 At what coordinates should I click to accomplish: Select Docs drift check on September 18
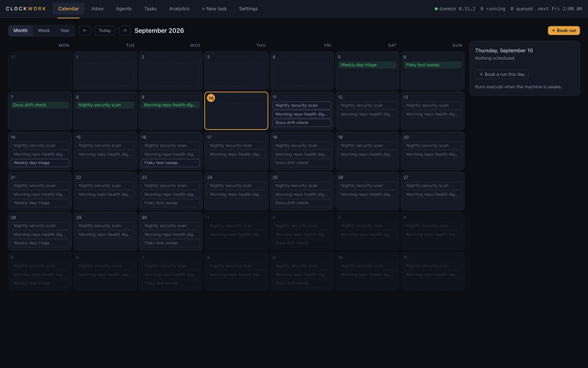tap(302, 163)
